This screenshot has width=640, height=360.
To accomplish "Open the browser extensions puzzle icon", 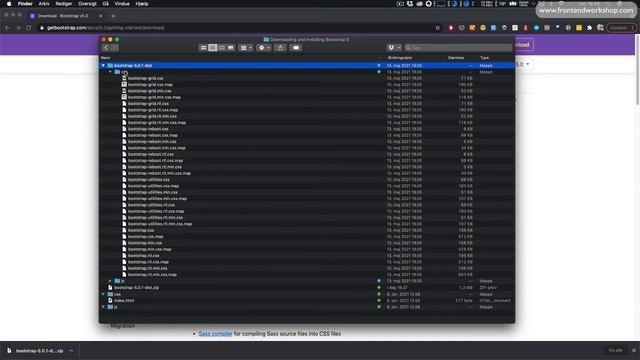I will (x=589, y=28).
